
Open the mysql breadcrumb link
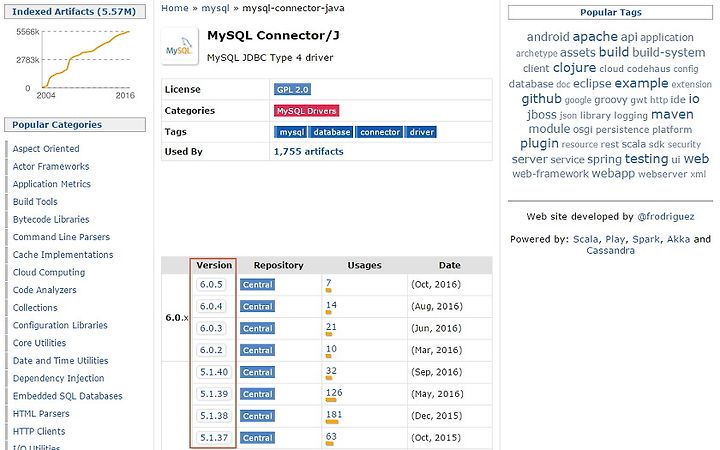215,8
